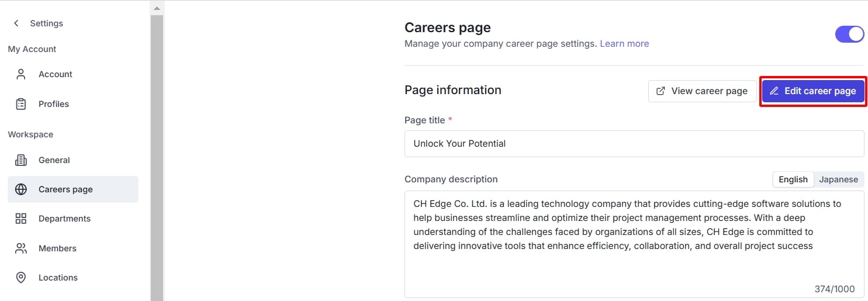Click the View career page button
Image resolution: width=868 pixels, height=301 pixels.
[x=702, y=91]
